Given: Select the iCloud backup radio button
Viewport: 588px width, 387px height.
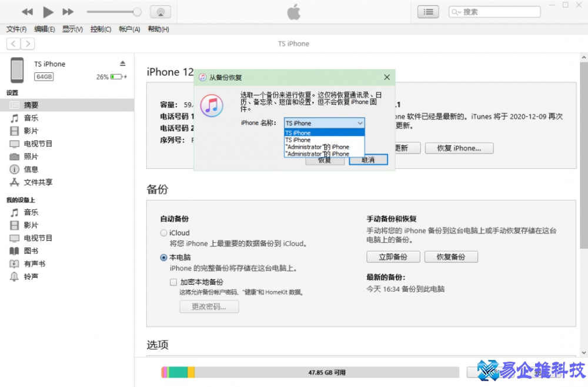Looking at the screenshot, I should [x=163, y=232].
